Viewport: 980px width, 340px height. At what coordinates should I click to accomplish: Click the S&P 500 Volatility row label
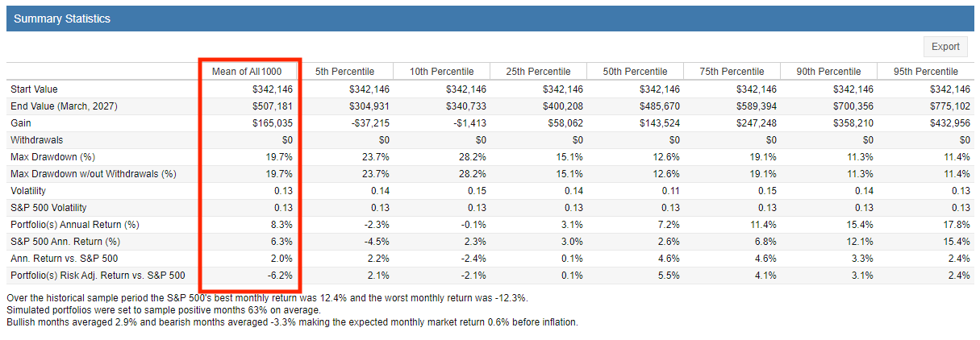tap(54, 207)
